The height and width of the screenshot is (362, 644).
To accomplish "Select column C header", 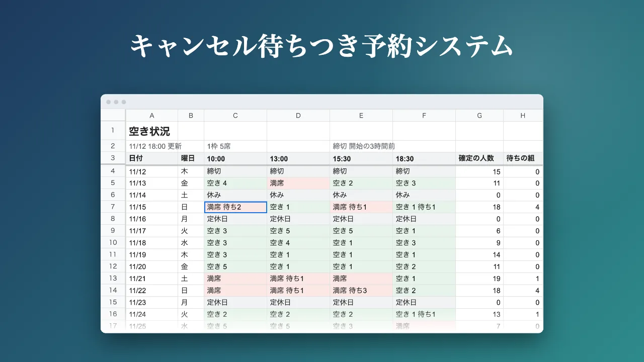I will click(235, 116).
